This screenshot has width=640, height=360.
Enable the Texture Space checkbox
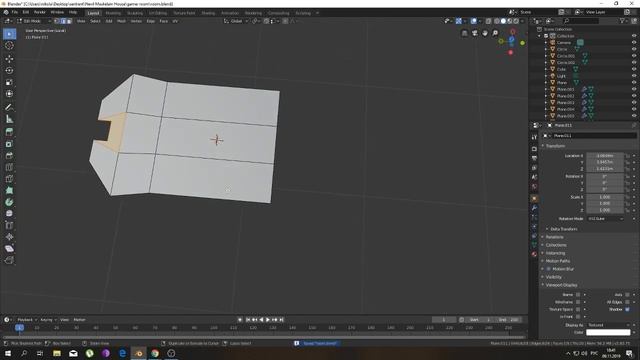coord(578,309)
